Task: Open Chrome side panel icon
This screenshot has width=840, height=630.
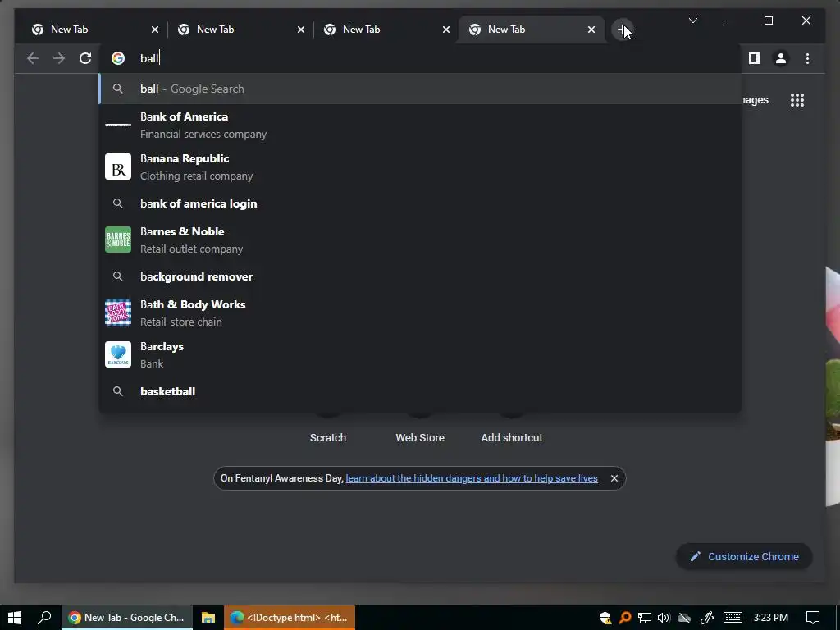Action: (755, 58)
